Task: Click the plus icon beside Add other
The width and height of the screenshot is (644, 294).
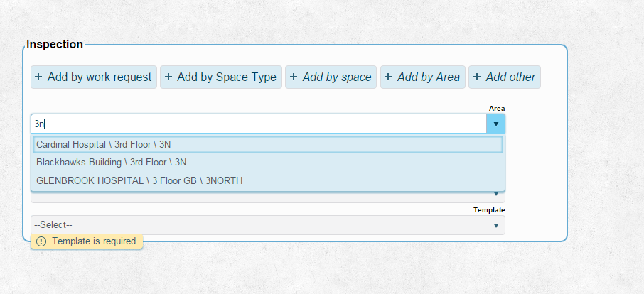Action: [477, 77]
